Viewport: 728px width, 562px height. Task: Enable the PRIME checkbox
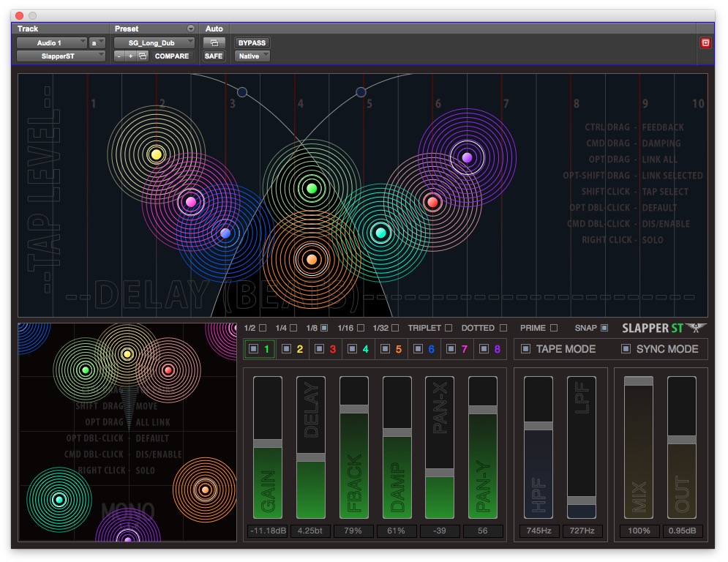click(554, 328)
